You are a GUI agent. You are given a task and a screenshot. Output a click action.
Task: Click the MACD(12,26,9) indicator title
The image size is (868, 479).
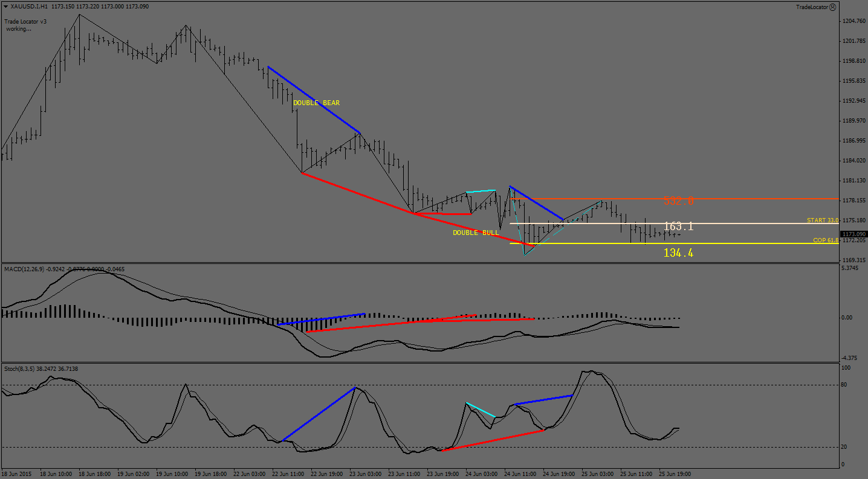[27, 269]
